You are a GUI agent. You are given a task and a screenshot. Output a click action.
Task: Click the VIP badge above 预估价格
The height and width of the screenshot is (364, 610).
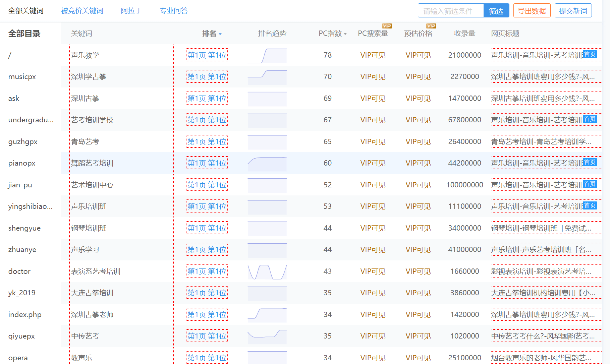[431, 26]
